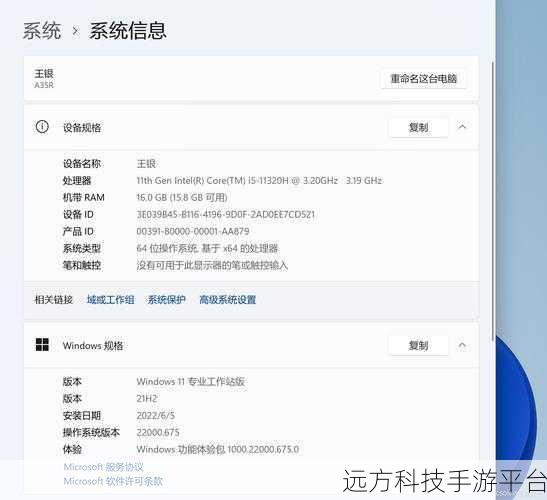
Task: Open Microsoft 软件许可条款 link
Action: coord(113,482)
